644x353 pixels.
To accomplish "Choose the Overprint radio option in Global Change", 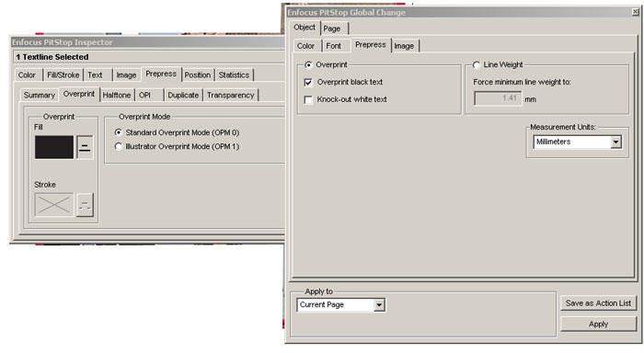I will coord(328,65).
